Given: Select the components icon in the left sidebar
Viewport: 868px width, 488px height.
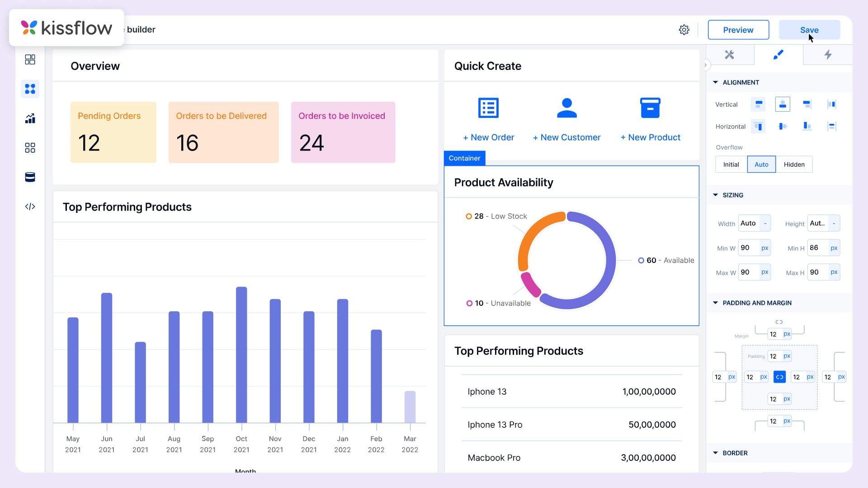Looking at the screenshot, I should click(30, 89).
